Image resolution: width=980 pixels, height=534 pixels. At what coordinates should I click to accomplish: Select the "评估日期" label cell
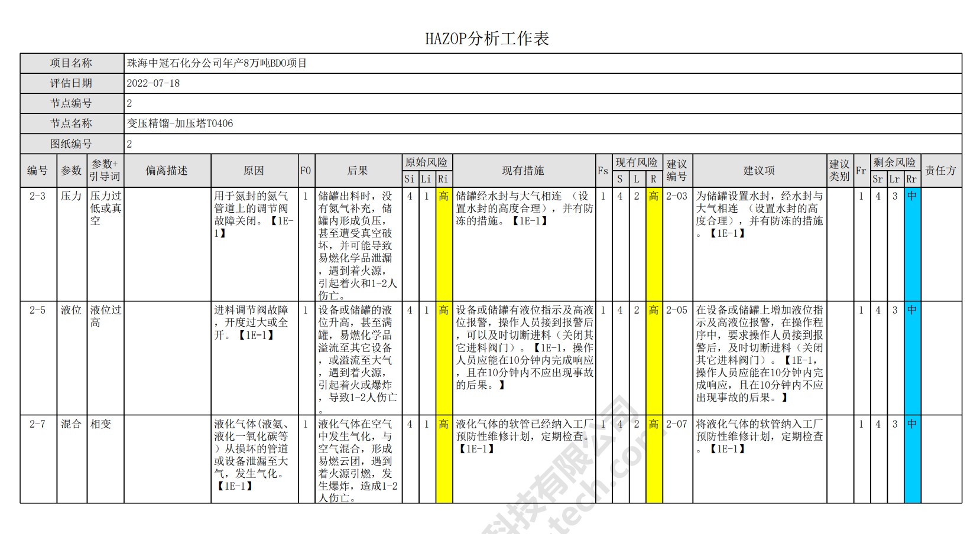coord(72,83)
